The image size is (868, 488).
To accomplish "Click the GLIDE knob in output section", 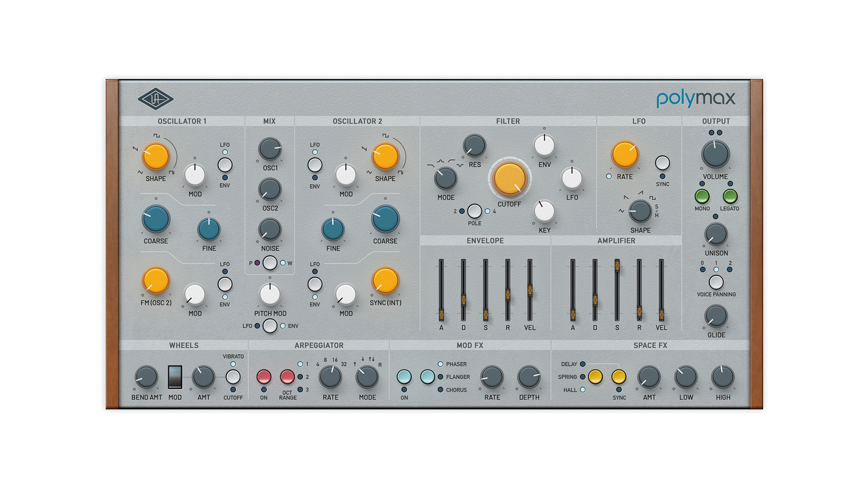I will coord(716,316).
